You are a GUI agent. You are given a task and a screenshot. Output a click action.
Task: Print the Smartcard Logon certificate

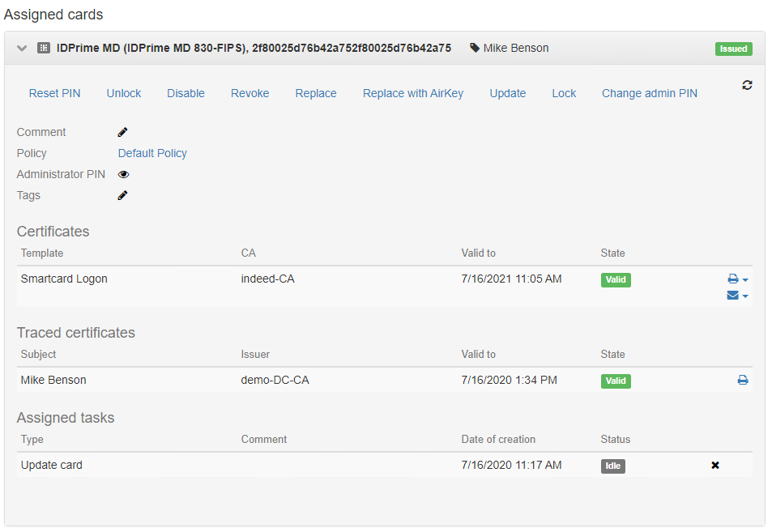point(733,279)
